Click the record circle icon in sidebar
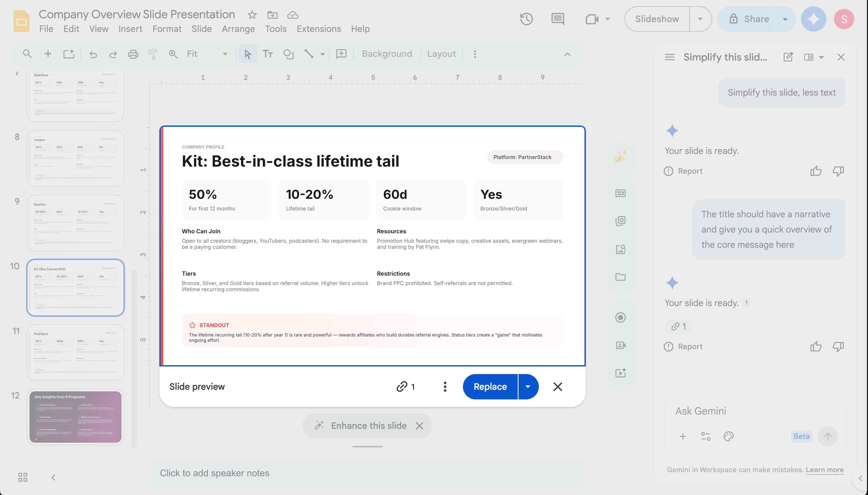The width and height of the screenshot is (868, 495). pyautogui.click(x=620, y=317)
